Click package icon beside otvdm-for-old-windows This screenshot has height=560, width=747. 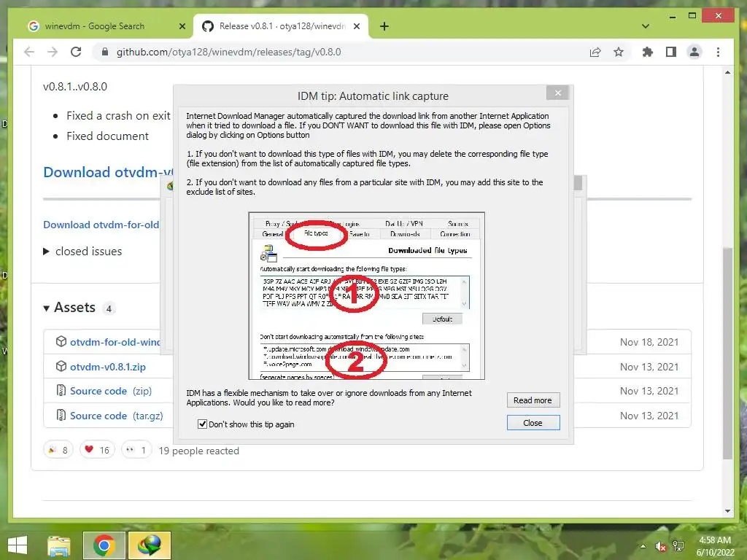coord(61,341)
